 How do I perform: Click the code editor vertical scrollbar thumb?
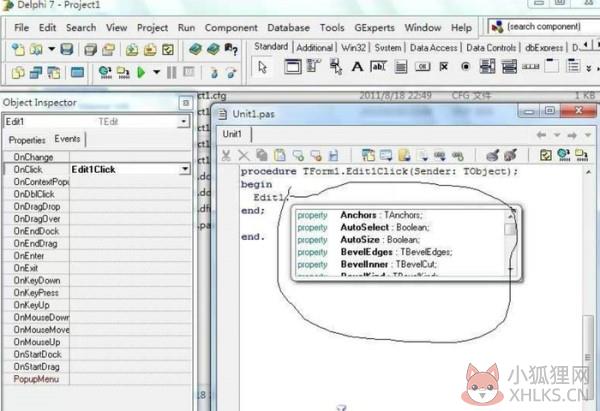pos(588,358)
